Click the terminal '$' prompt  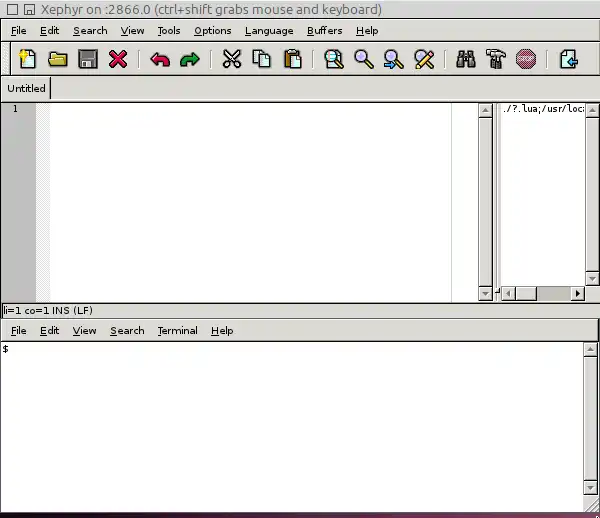point(5,349)
